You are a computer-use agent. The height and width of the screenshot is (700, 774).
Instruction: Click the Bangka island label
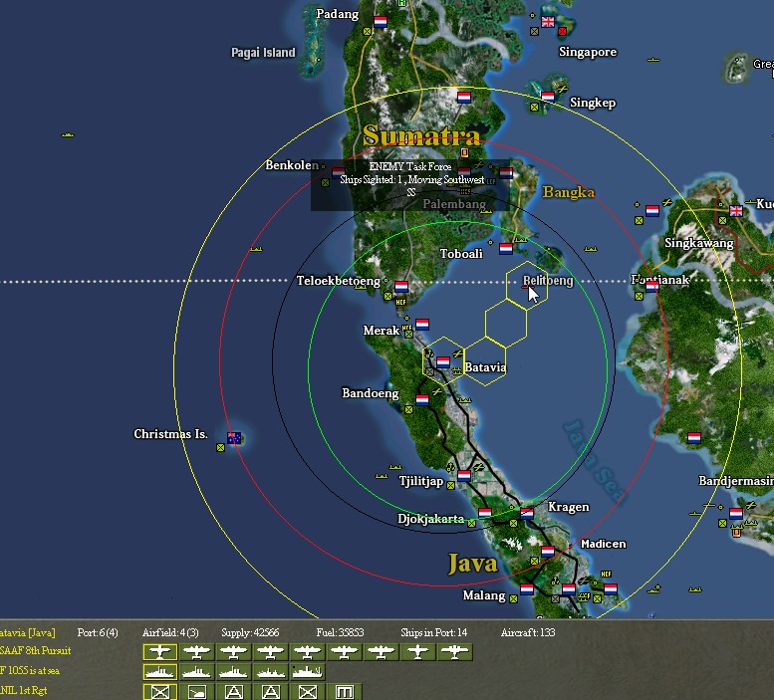tap(568, 192)
